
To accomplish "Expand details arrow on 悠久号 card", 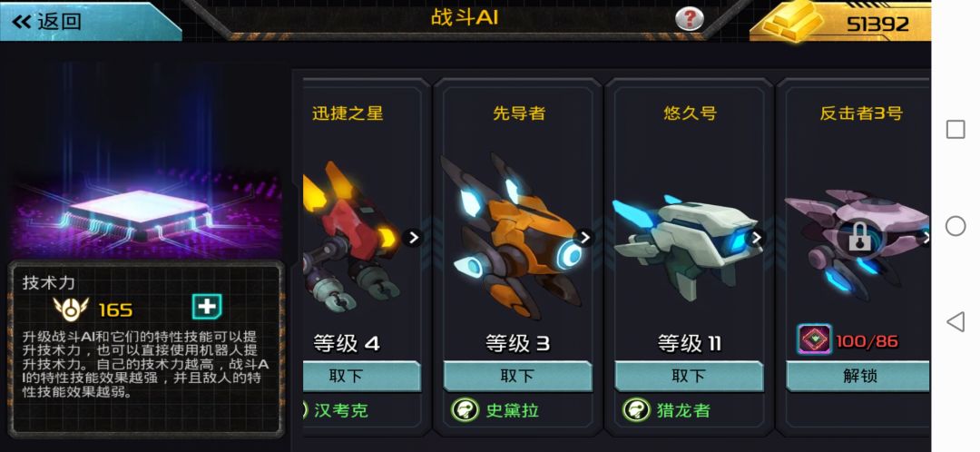I will click(x=756, y=238).
